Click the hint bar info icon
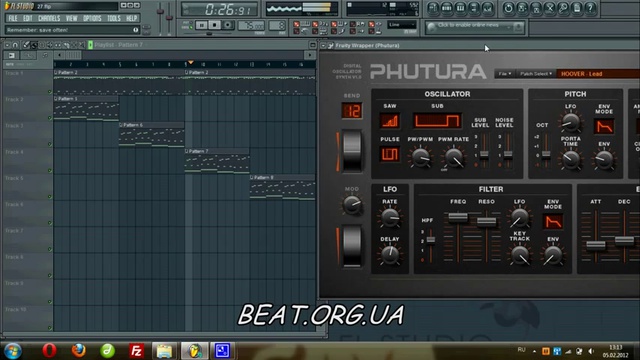 pos(136,30)
